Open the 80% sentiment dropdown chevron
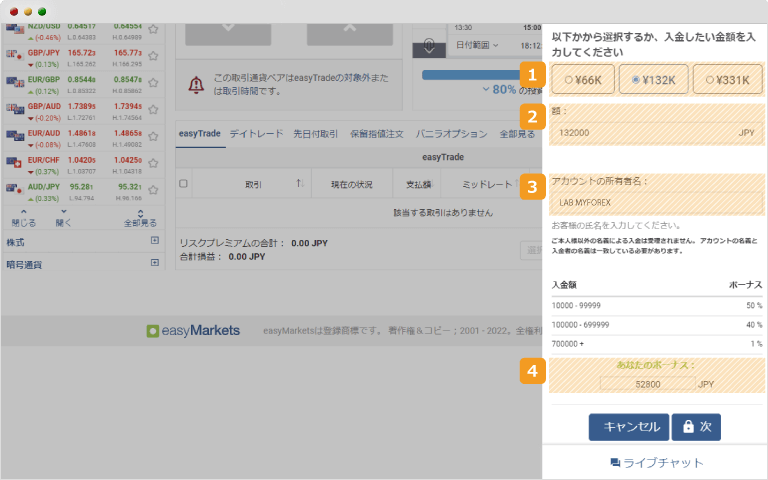The image size is (768, 480). tap(486, 89)
